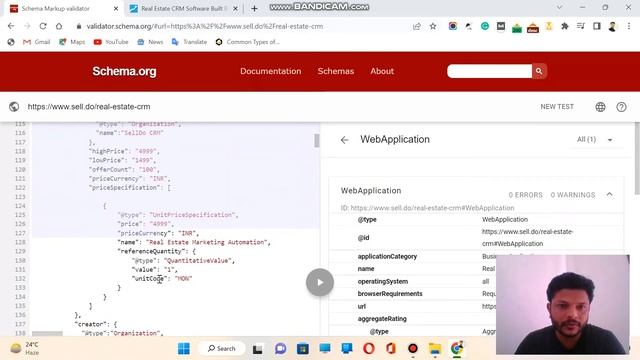Screen dimensions: 640x360
Task: Open the All (1) filter dropdown
Action: click(x=594, y=140)
